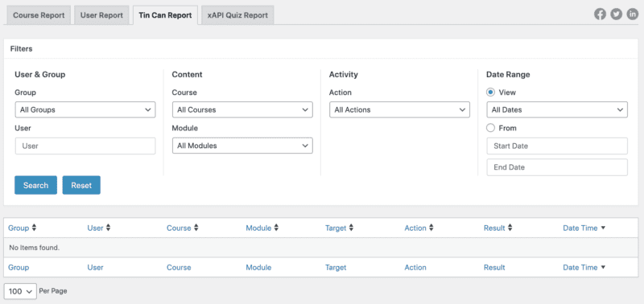Image resolution: width=644 pixels, height=304 pixels.
Task: Click the 'Per Page' label
Action: coord(53,291)
